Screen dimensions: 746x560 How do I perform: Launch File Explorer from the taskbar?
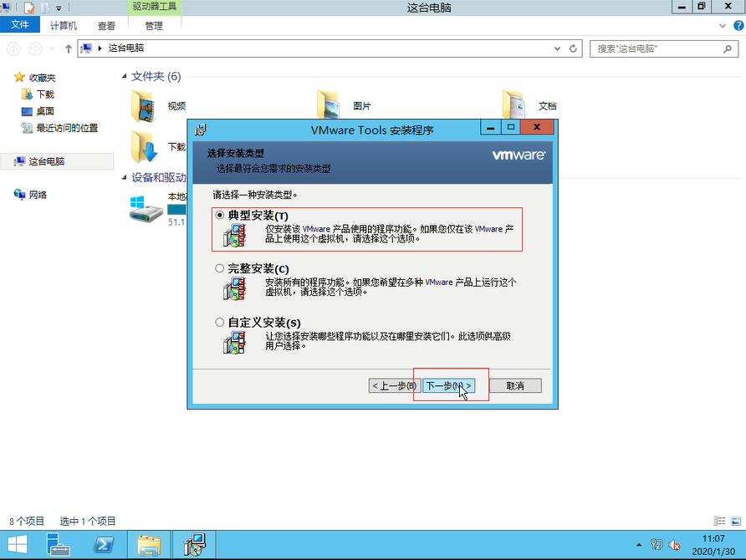click(x=150, y=545)
